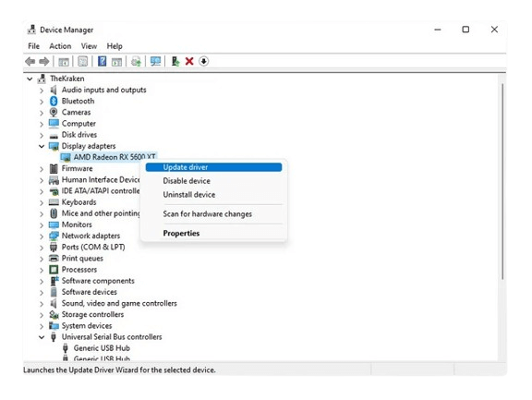
Task: Click Scan for hardware changes monitor icon
Action: (155, 61)
